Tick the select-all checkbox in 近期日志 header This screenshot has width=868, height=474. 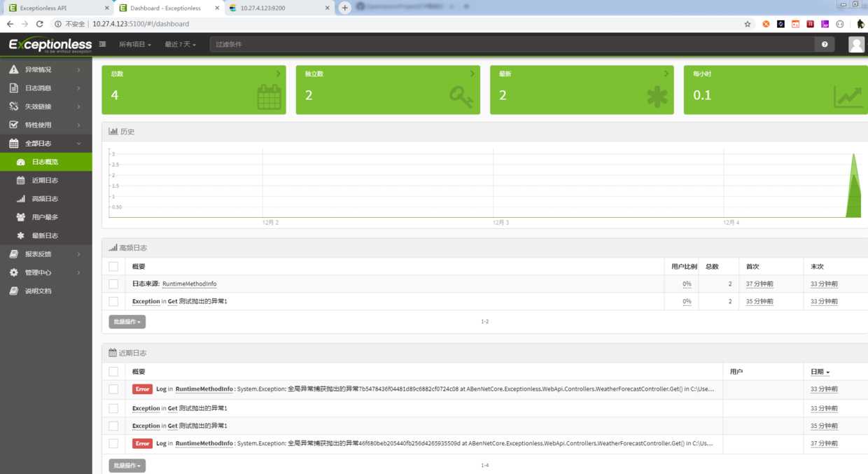tap(113, 371)
